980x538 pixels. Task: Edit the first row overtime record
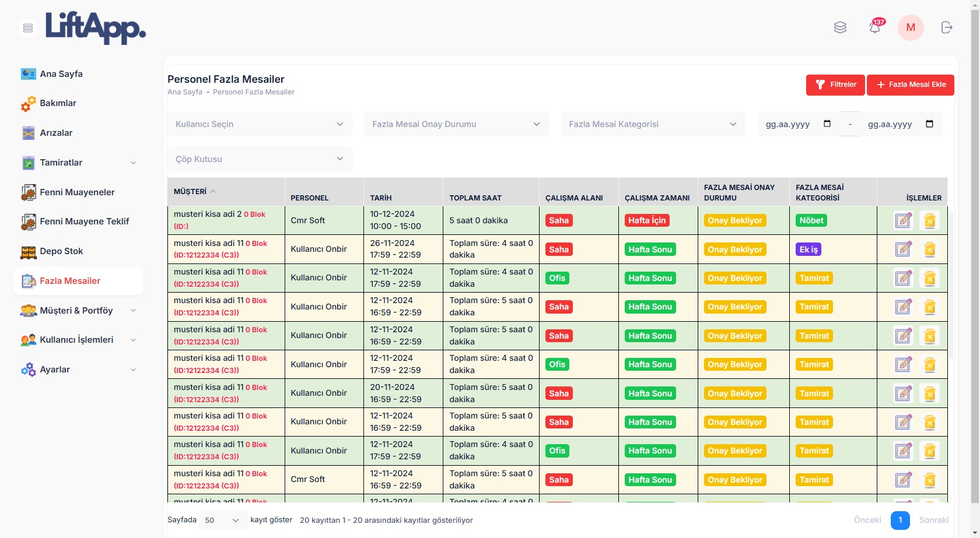pos(903,221)
